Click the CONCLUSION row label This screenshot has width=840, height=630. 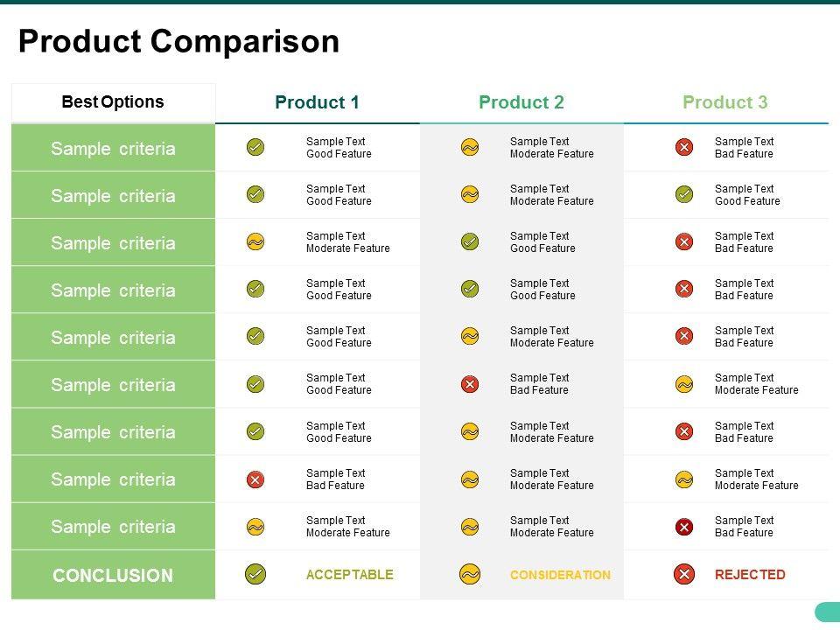coord(113,576)
